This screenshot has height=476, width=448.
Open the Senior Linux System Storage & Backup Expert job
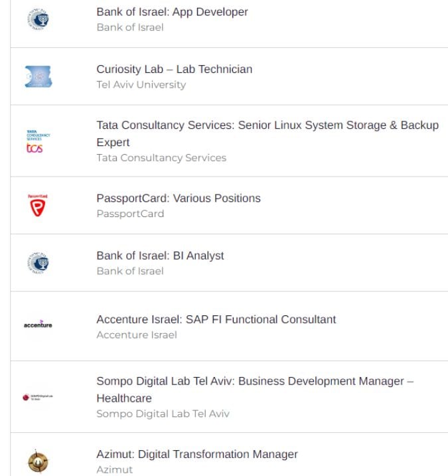pyautogui.click(x=267, y=133)
